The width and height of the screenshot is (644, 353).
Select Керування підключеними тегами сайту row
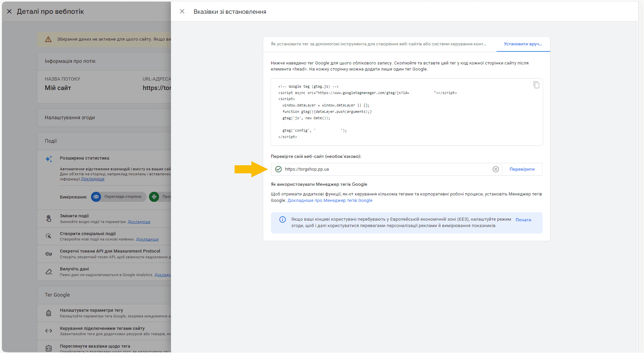pos(104,331)
